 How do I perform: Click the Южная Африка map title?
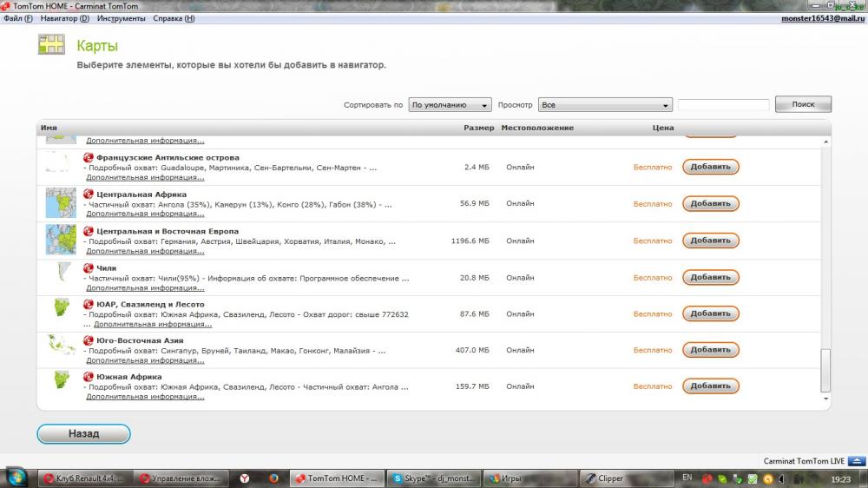pos(129,377)
